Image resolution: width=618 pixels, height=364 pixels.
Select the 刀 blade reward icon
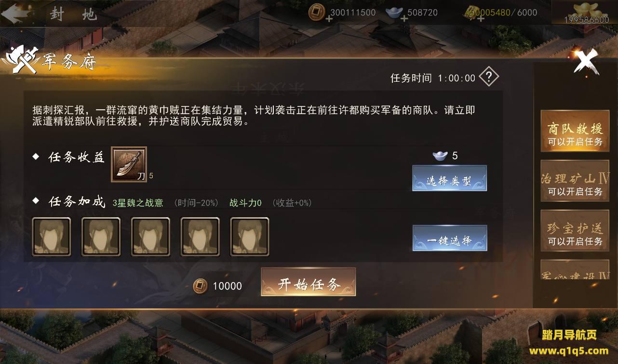(129, 164)
